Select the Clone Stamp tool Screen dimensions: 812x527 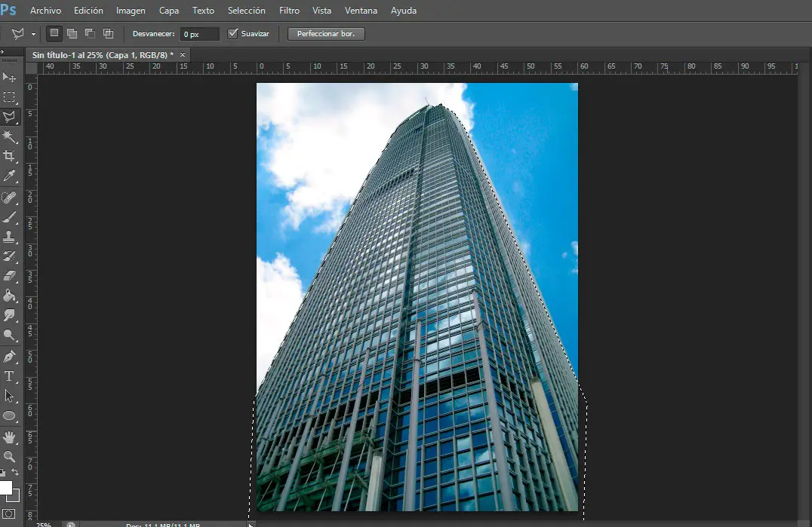coord(10,237)
